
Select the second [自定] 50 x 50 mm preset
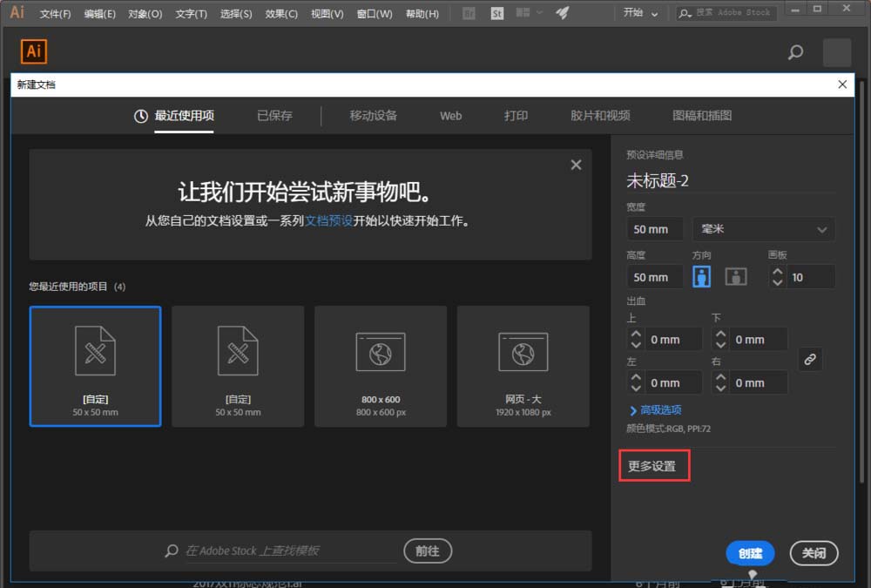pos(238,366)
